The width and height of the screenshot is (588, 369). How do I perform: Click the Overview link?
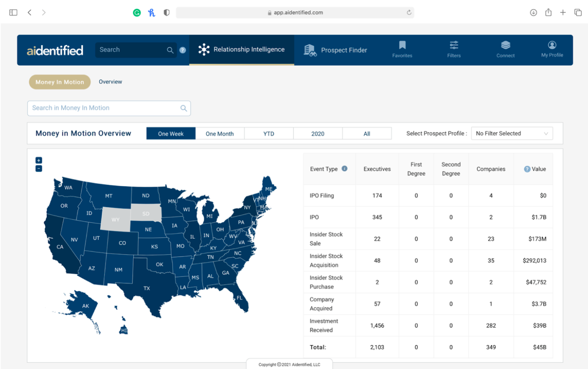[110, 82]
